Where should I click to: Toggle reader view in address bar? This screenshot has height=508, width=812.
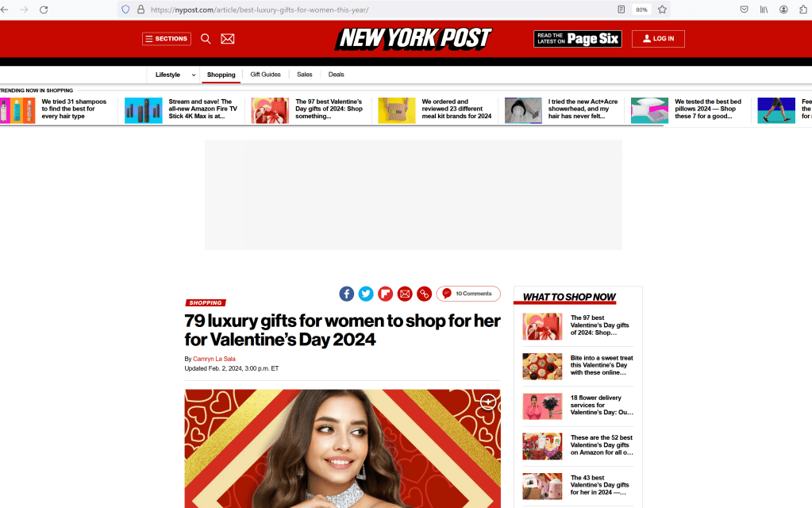pos(621,10)
